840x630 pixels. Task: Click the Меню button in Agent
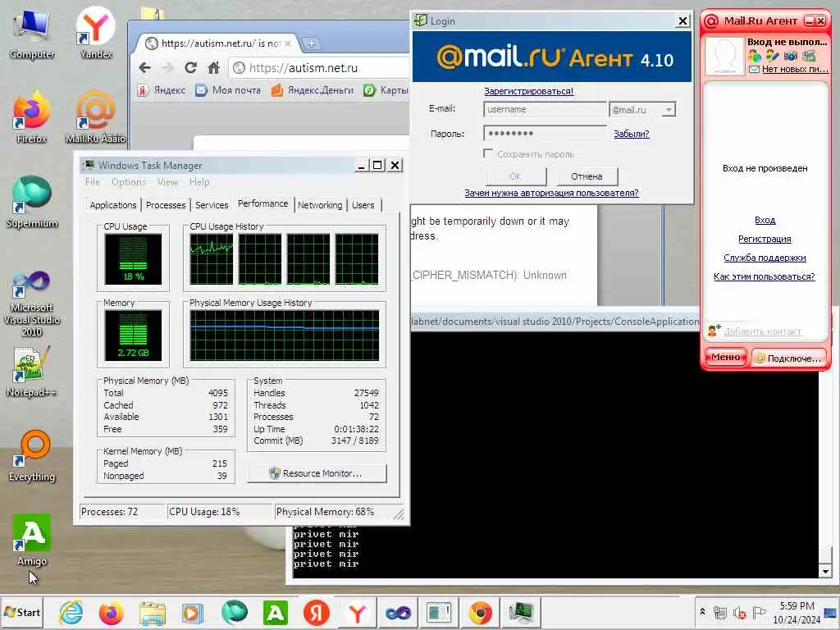pos(725,358)
